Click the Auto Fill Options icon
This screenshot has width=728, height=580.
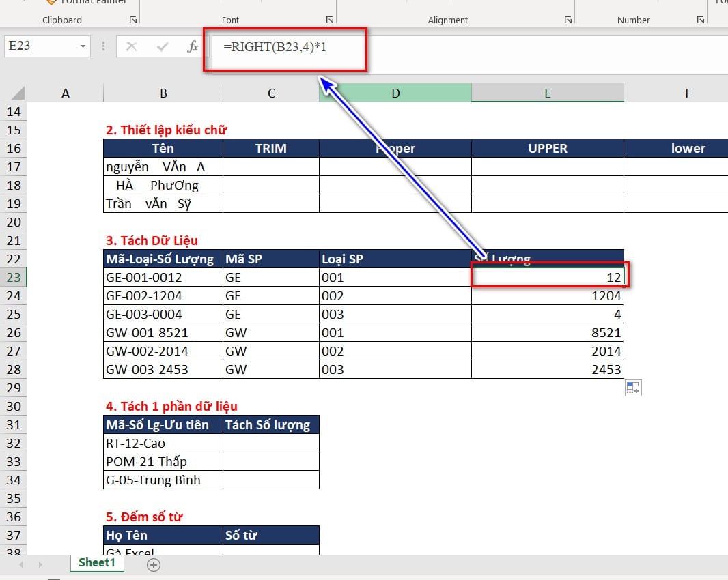[x=633, y=388]
